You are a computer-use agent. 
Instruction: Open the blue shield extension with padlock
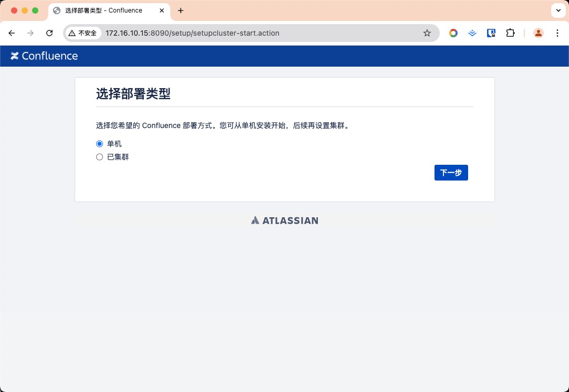pyautogui.click(x=491, y=33)
